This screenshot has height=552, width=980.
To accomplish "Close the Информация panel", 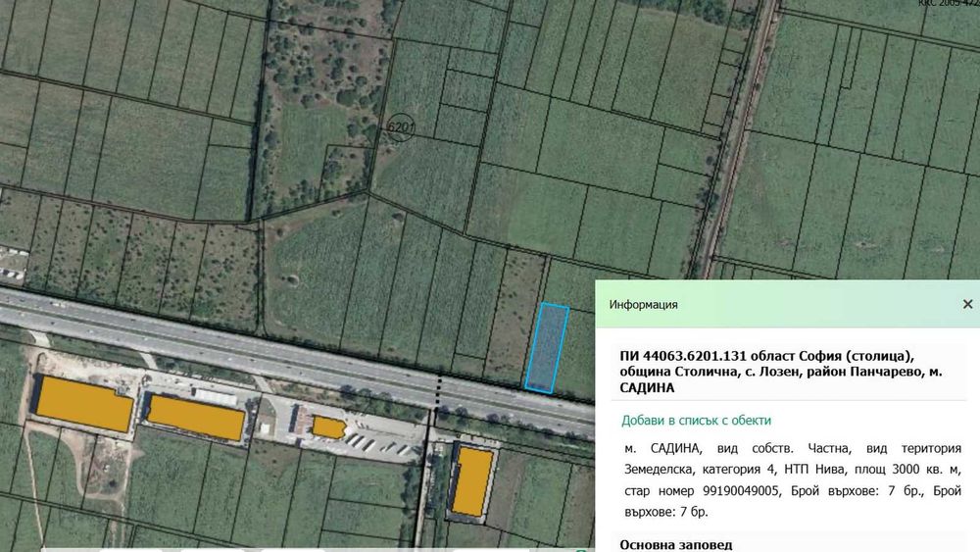I will point(967,305).
